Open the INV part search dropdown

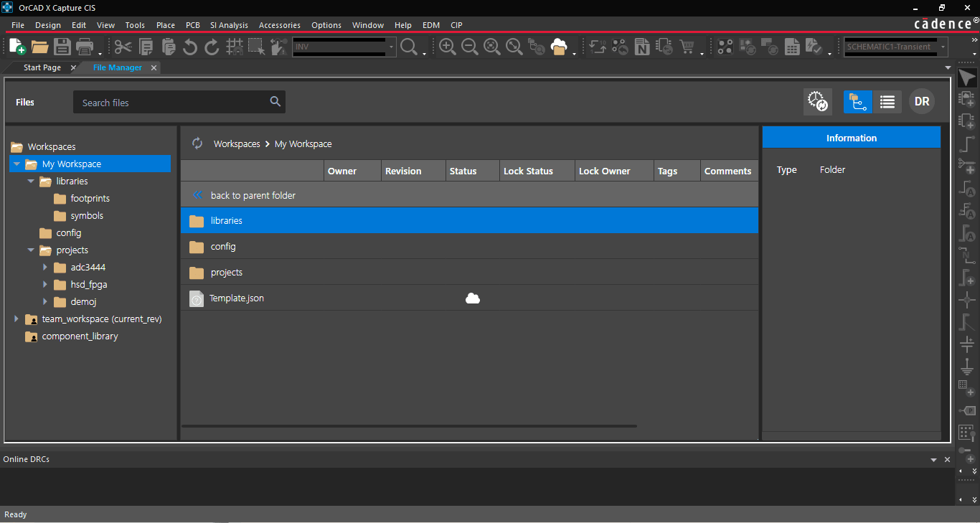tap(392, 47)
